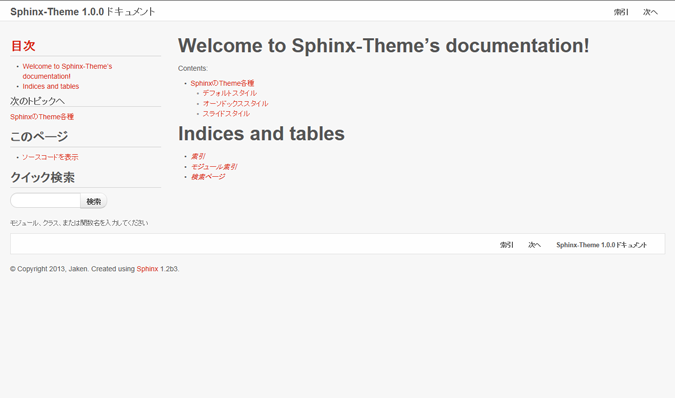Open the footer bar 索引 link
The width and height of the screenshot is (675, 398).
pos(506,245)
